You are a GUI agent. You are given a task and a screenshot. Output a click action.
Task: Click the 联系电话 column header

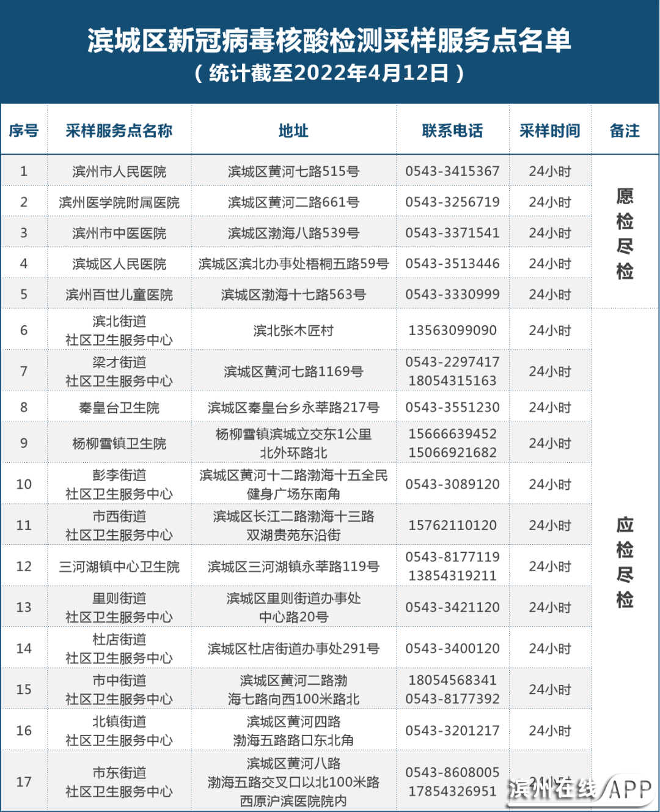point(452,130)
